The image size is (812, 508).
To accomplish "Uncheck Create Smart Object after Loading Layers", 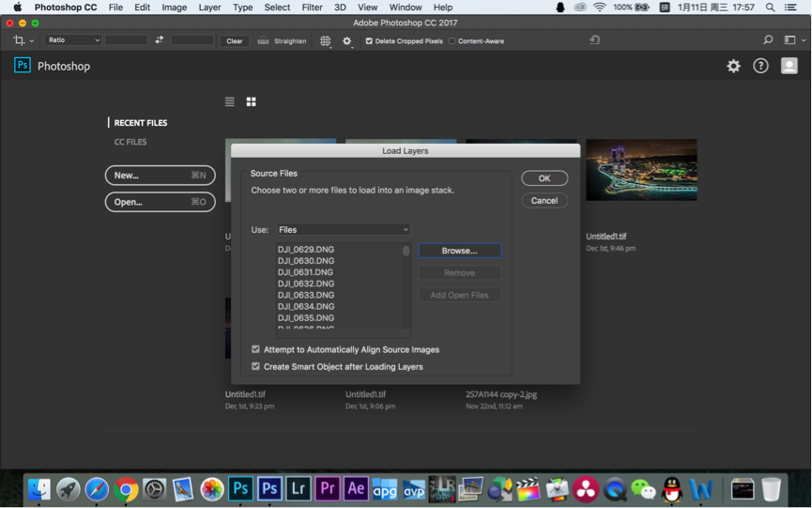I will [255, 366].
